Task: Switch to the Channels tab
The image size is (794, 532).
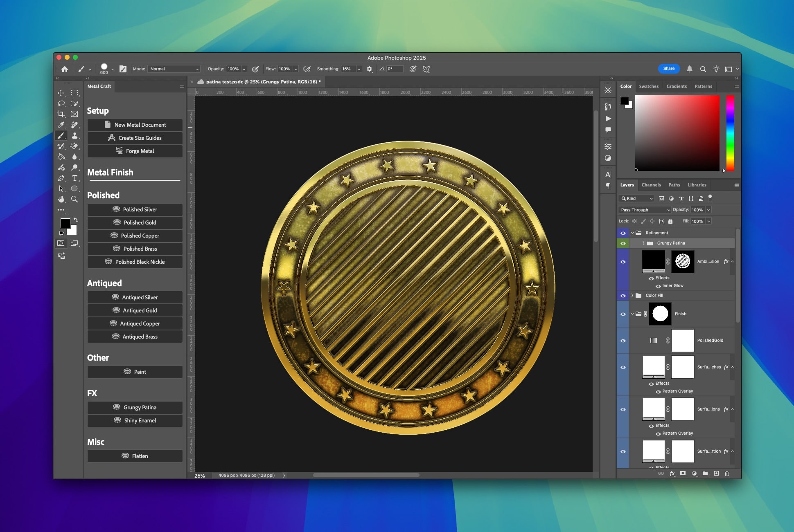Action: 651,185
